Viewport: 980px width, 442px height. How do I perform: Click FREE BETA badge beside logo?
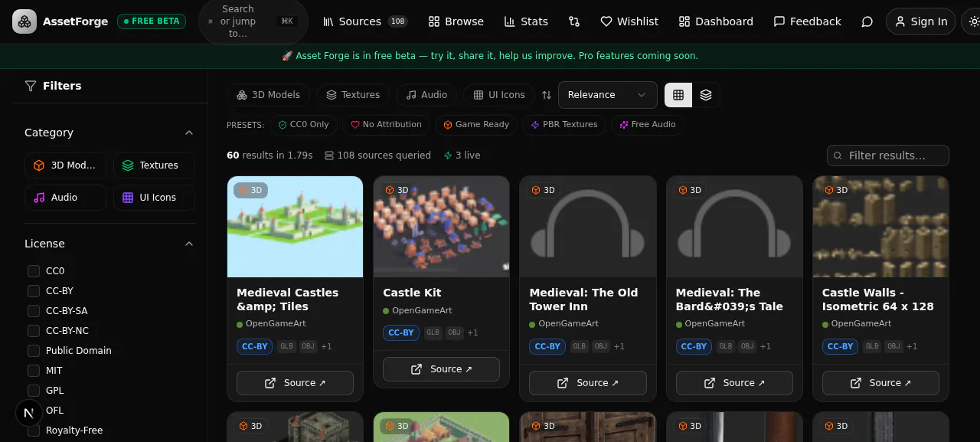coord(152,21)
